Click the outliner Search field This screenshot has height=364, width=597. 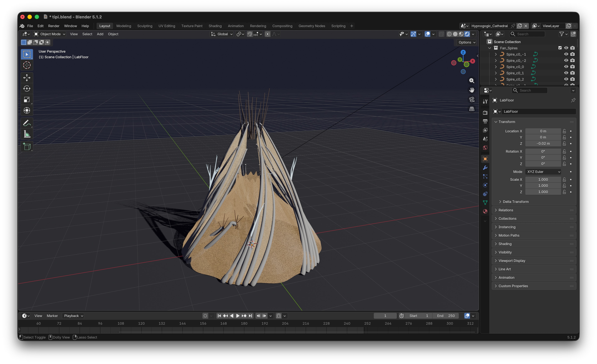[x=527, y=34]
